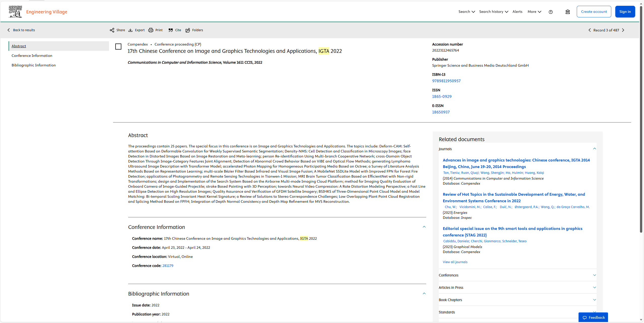Collapse the Bibliographic Information section
This screenshot has width=644, height=323.
(424, 294)
